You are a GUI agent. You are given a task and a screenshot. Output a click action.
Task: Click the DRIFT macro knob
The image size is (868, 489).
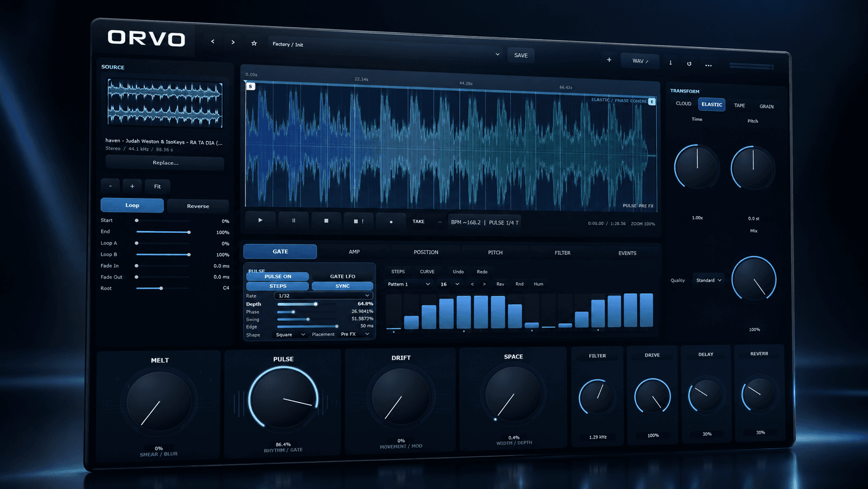tap(400, 398)
